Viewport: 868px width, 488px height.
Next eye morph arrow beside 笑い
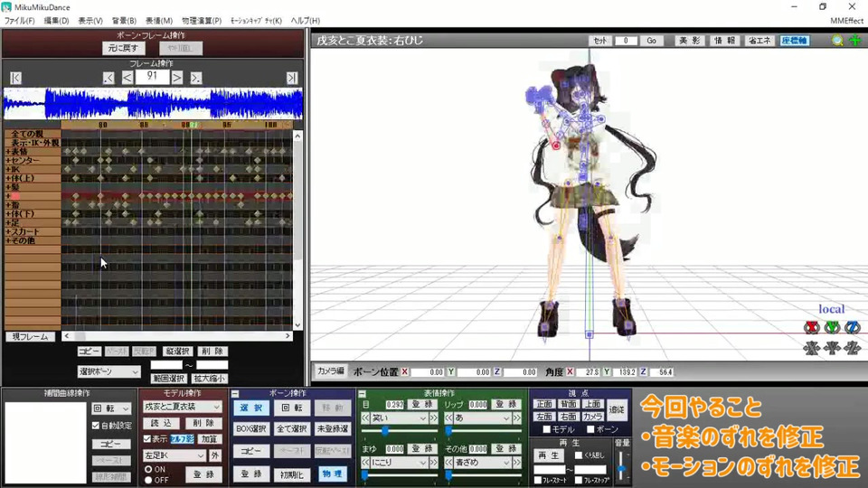tap(433, 418)
